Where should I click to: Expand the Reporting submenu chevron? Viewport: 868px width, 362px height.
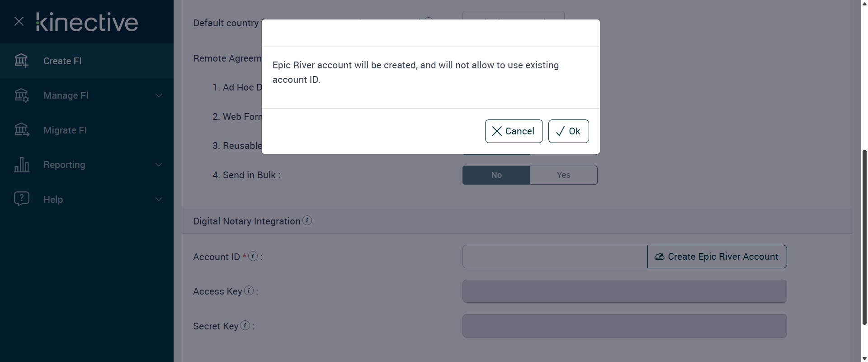tap(159, 165)
